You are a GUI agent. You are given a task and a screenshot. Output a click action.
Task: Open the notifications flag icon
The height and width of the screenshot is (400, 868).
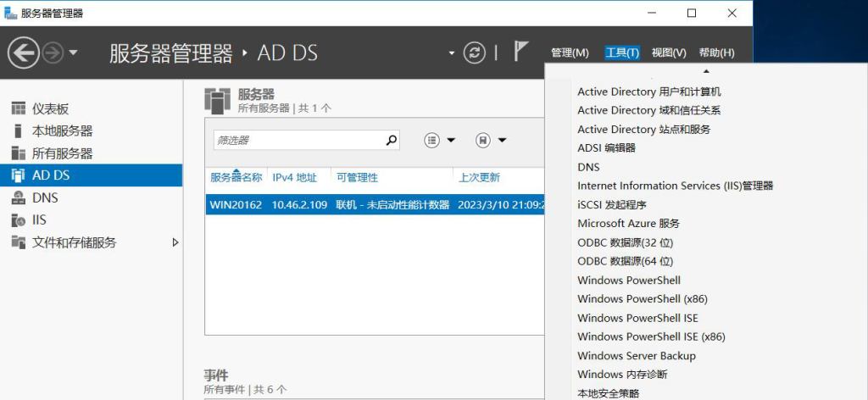tap(521, 52)
